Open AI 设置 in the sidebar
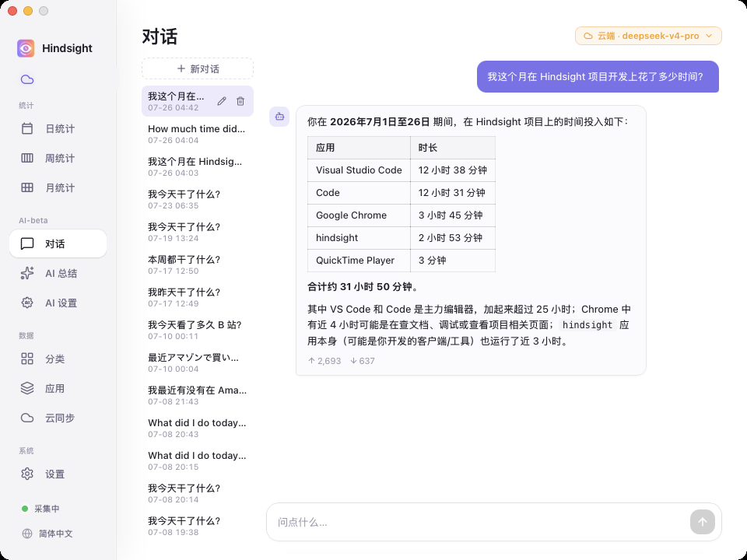The image size is (747, 560). click(58, 303)
